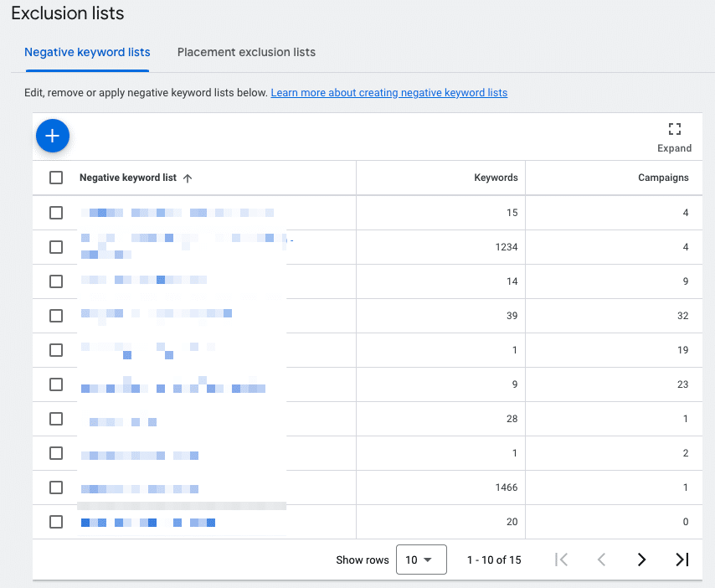Viewport: 715px width, 588px height.
Task: Check the row with 9 keywords
Action: click(x=56, y=384)
